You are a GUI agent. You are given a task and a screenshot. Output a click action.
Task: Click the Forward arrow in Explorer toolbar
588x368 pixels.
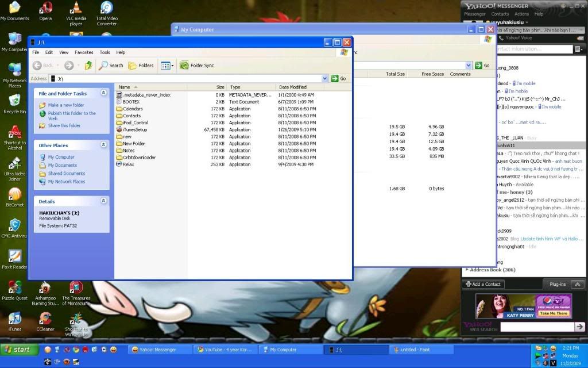click(69, 66)
